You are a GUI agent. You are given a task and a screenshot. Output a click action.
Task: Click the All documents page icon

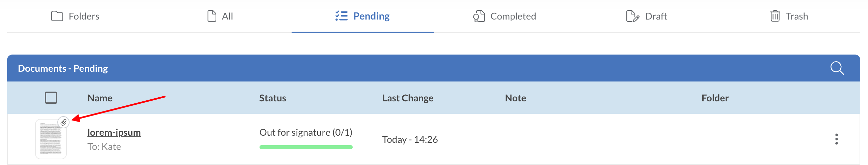click(x=212, y=16)
